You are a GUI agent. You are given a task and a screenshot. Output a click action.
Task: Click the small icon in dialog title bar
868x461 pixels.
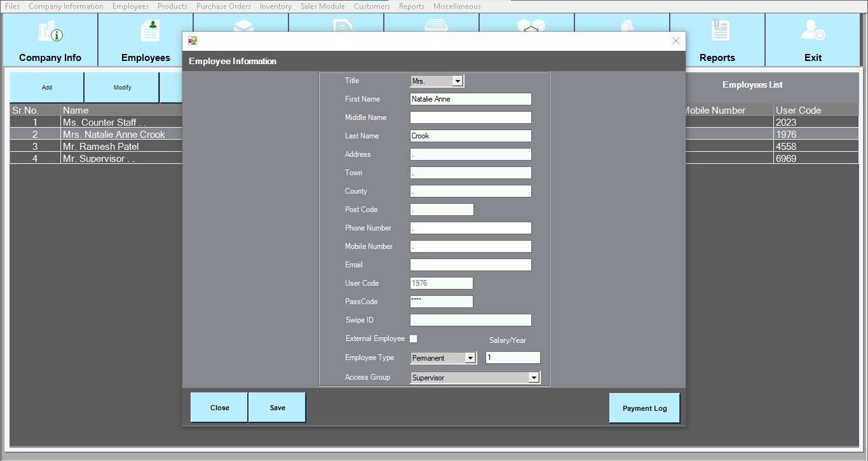click(x=193, y=41)
